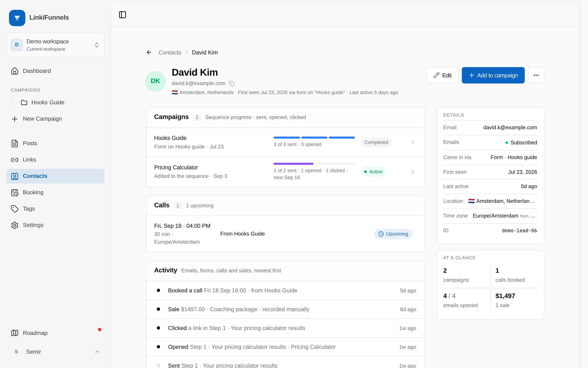The height and width of the screenshot is (368, 588).
Task: Click the DK avatar circle
Action: pos(156,81)
